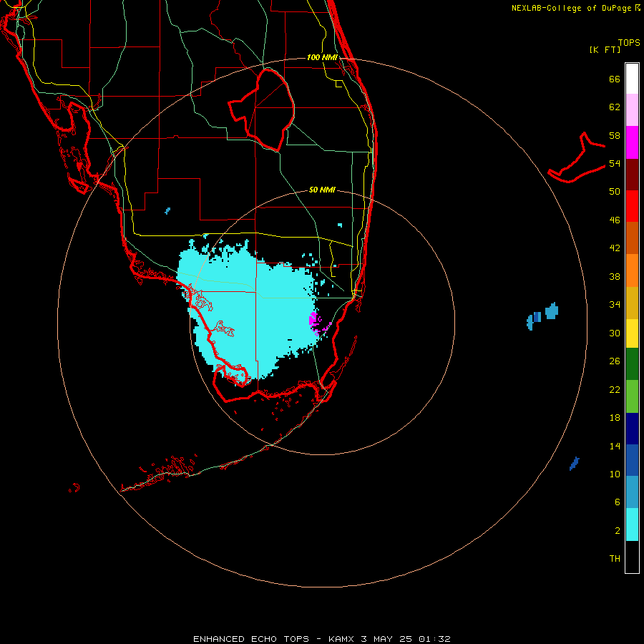Viewport: 644px width, 644px height.
Task: Click the small dark blue echo southeast
Action: point(574,464)
